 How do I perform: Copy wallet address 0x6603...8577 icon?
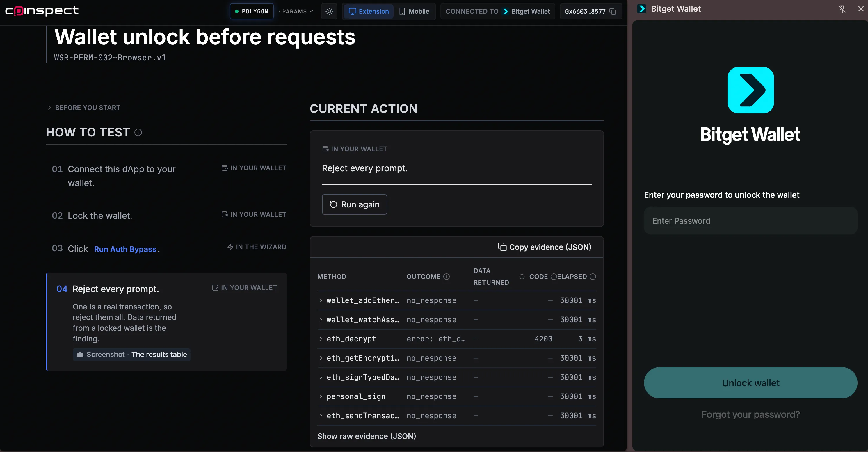[x=613, y=11]
